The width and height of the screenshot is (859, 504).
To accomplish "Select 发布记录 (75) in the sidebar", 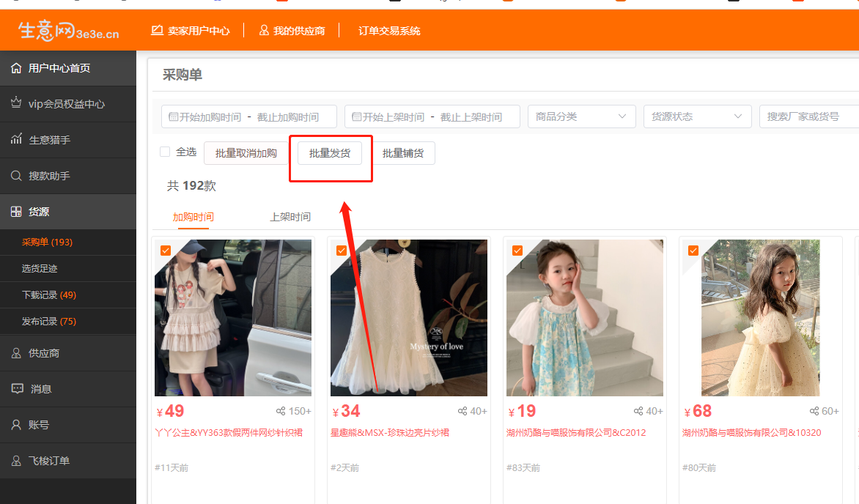I will [68, 321].
